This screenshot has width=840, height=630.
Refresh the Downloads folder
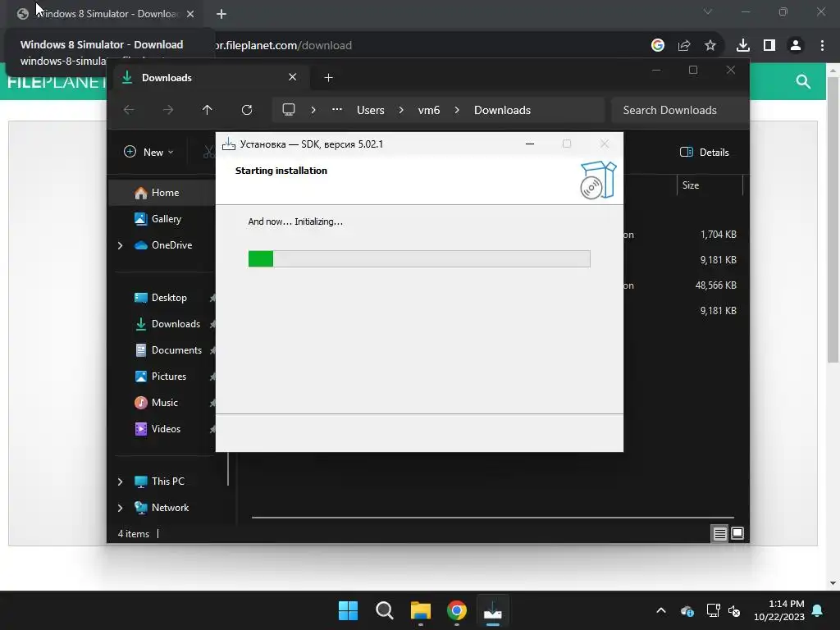point(246,110)
